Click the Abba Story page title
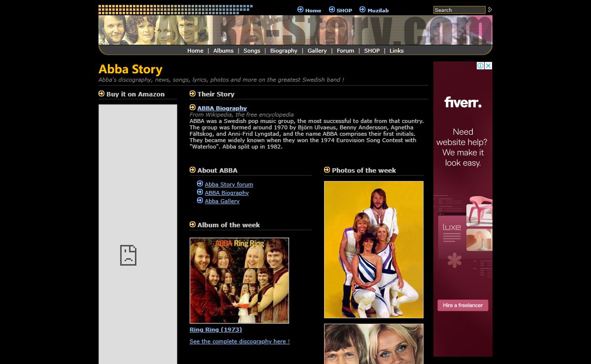 click(131, 69)
